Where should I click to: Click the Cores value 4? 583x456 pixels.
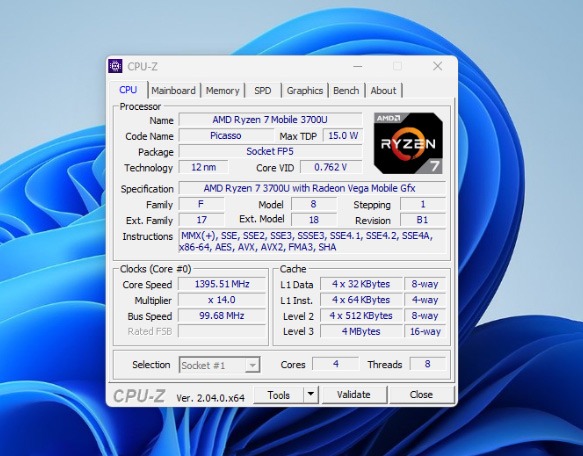point(336,364)
